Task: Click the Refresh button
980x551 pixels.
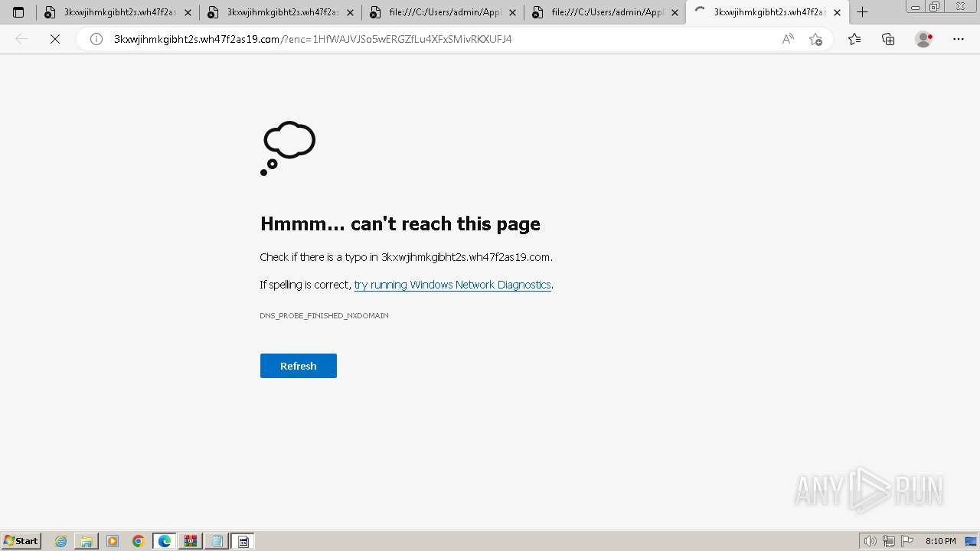Action: tap(299, 366)
